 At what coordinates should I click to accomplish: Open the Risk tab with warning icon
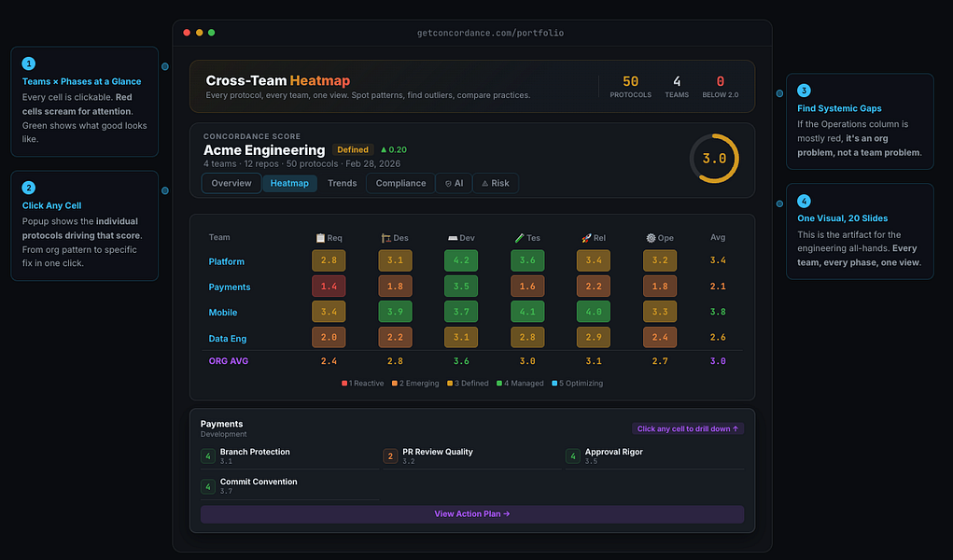pyautogui.click(x=496, y=183)
